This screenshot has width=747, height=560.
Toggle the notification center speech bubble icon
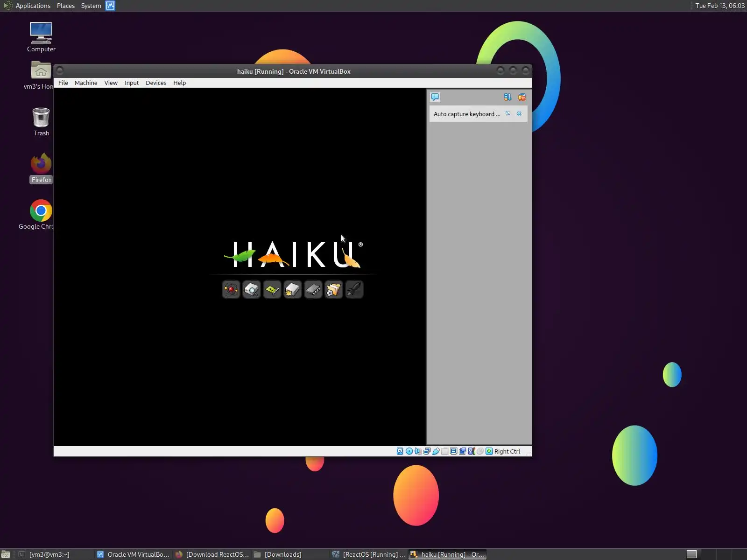pyautogui.click(x=435, y=97)
